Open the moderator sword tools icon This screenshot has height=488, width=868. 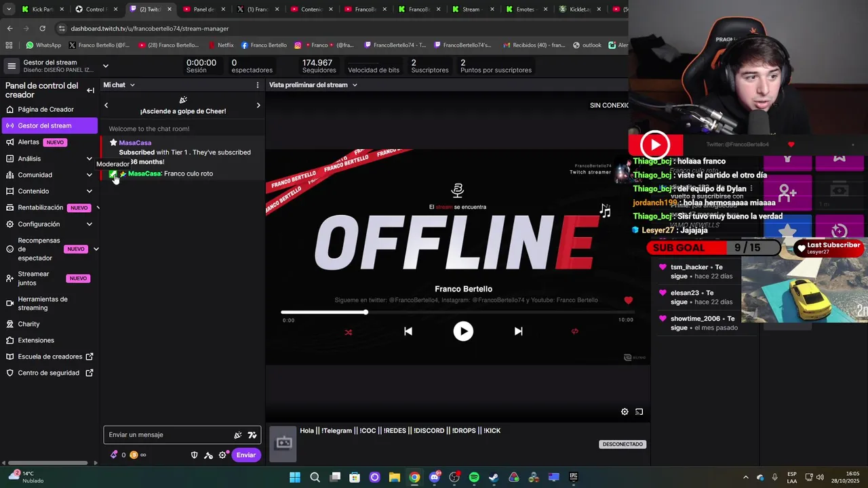[x=208, y=455]
